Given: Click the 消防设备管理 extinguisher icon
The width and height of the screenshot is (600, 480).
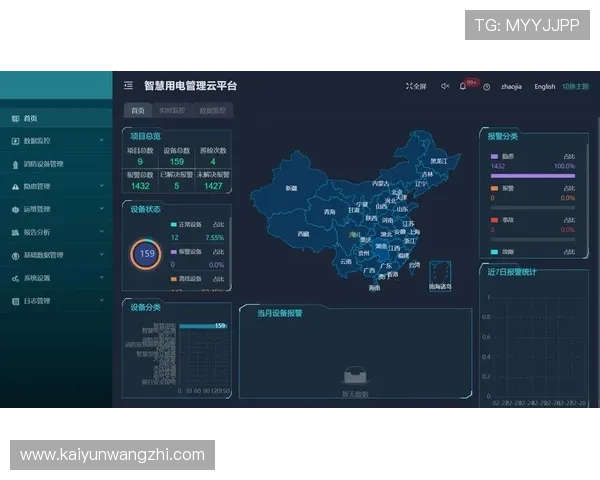Looking at the screenshot, I should [15, 165].
